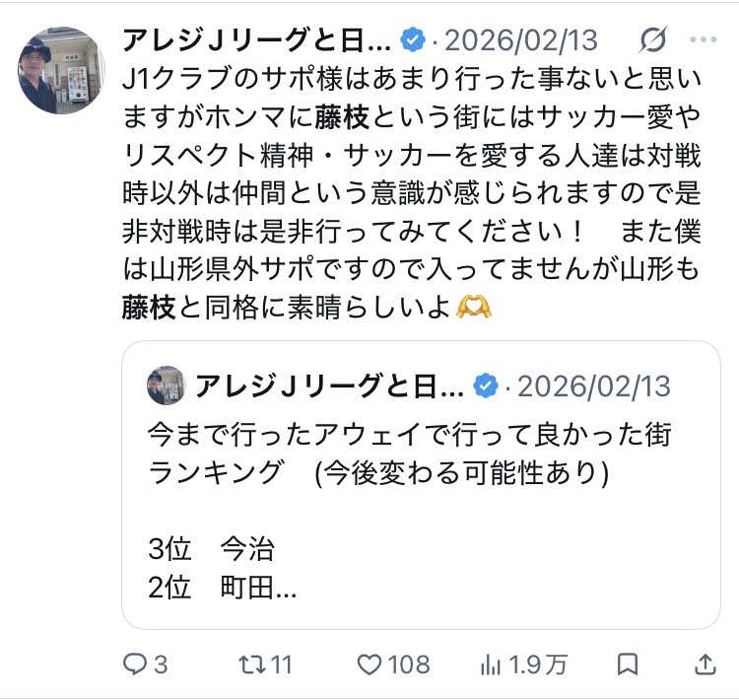Expand truncated quoted text at 町田…
The height and width of the screenshot is (700, 739).
(x=258, y=588)
